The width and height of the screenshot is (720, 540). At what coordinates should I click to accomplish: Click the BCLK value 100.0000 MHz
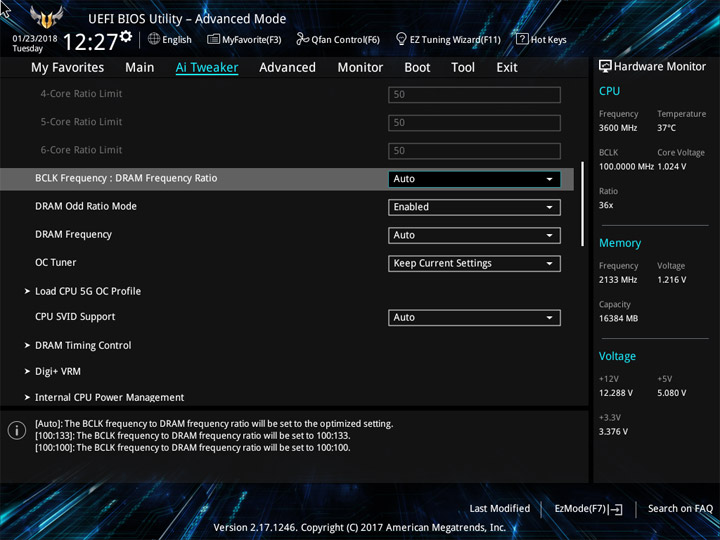click(x=626, y=167)
